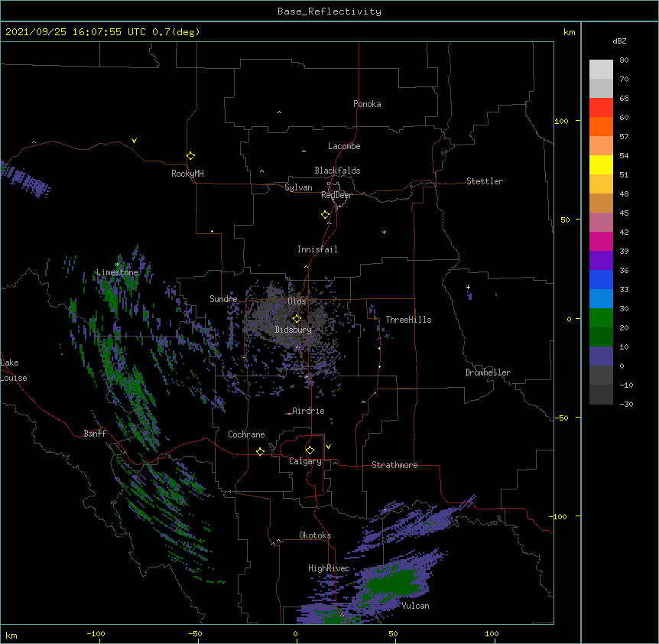Select the Blackfalds map label
Viewport: 659px width, 644px height.
337,171
